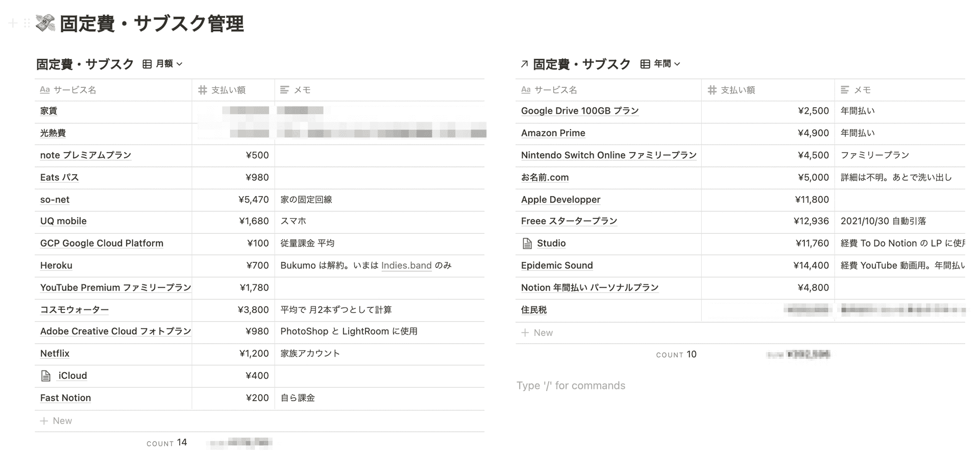Open the Fast Notion row
The height and width of the screenshot is (461, 980).
(65, 398)
